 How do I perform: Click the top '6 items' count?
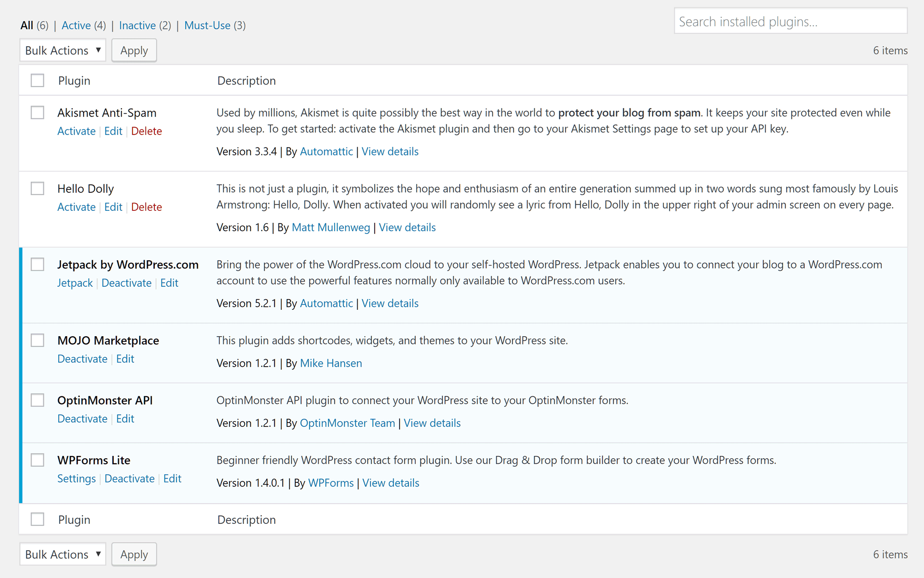pyautogui.click(x=890, y=50)
